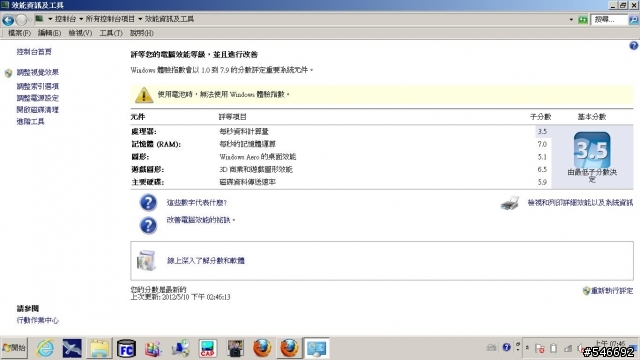Open Windows Explorer folder on the taskbar
The height and width of the screenshot is (360, 640).
(x=99, y=349)
